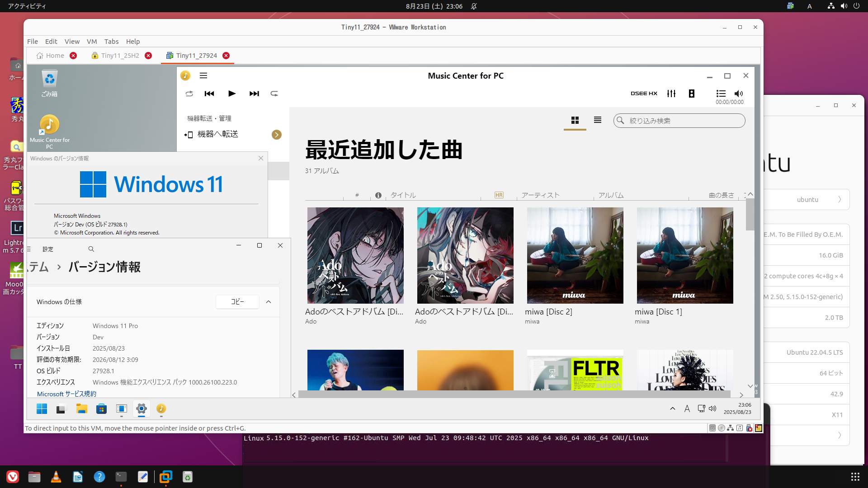Open the Windows Start button
The image size is (868, 488).
point(42,409)
